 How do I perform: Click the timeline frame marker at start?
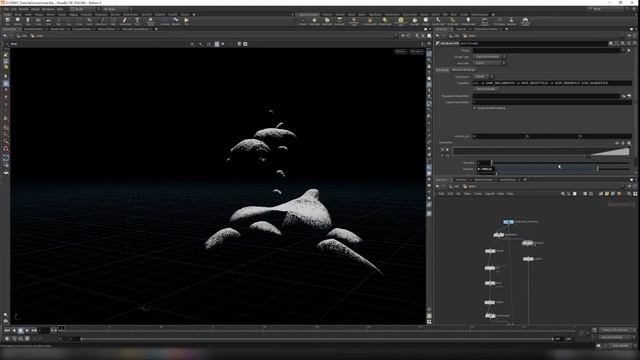click(x=62, y=327)
